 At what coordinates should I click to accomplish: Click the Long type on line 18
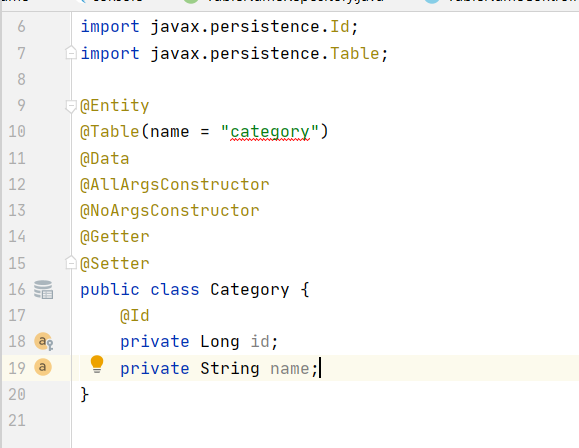pos(220,342)
